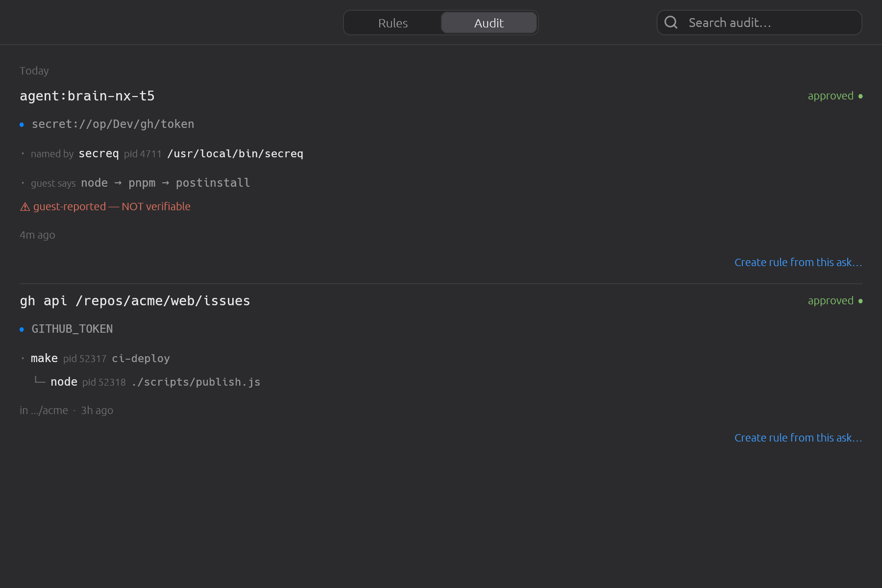Click the GITHUB_TOKEN secret name
The image size is (882, 588).
point(72,329)
